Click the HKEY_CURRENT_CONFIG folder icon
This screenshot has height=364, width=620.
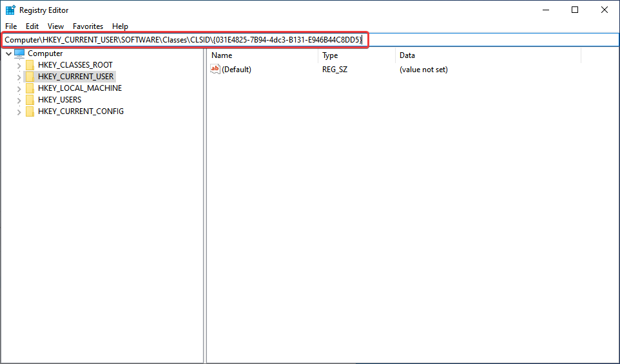pos(30,111)
